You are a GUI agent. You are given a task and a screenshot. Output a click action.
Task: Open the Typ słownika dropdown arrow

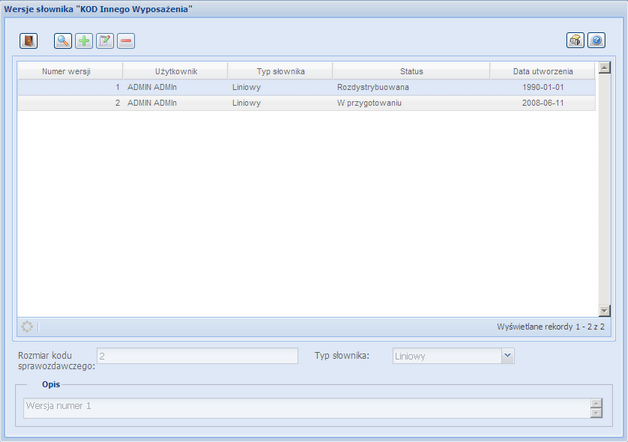507,355
